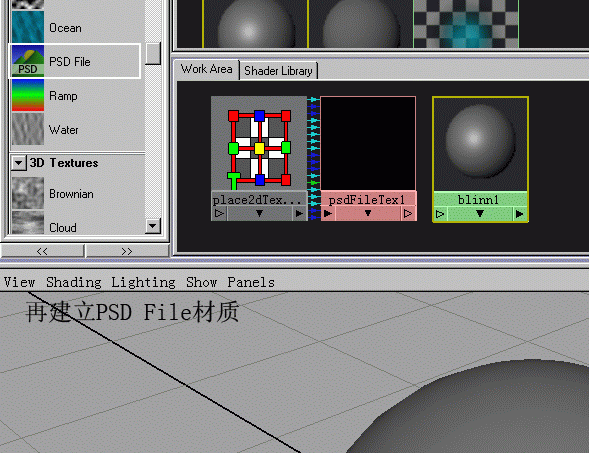The height and width of the screenshot is (453, 589).
Task: Click blinn1 node output connections arrow
Action: point(520,214)
